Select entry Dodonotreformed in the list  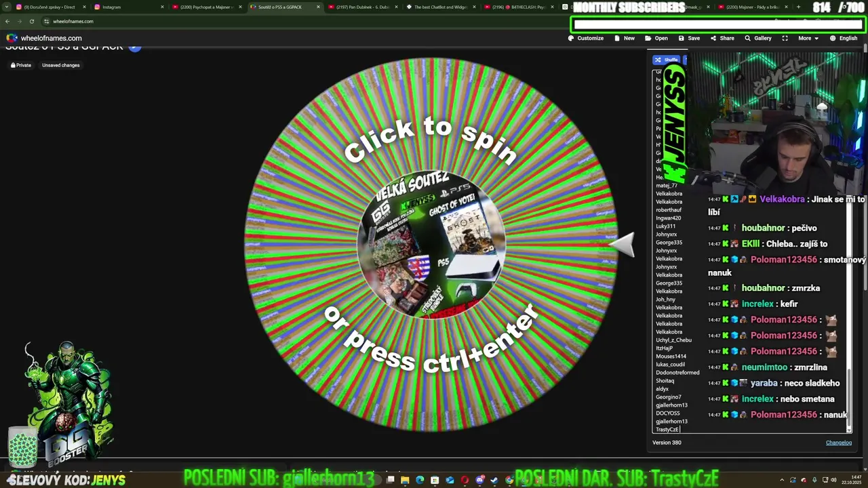(x=677, y=373)
